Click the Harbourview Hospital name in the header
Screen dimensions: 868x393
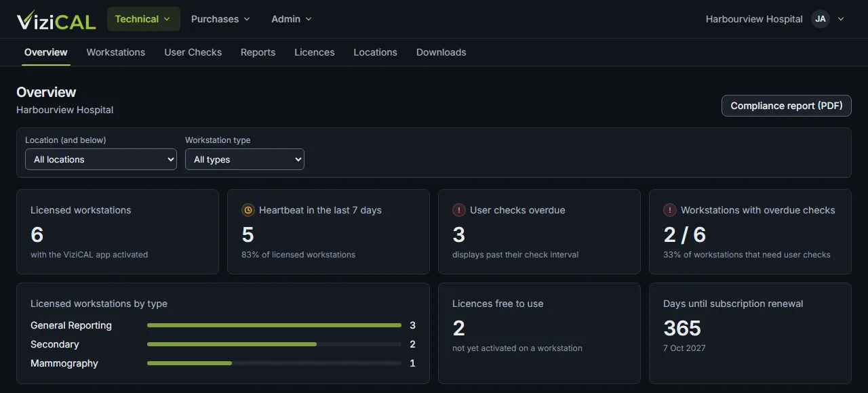coord(754,19)
